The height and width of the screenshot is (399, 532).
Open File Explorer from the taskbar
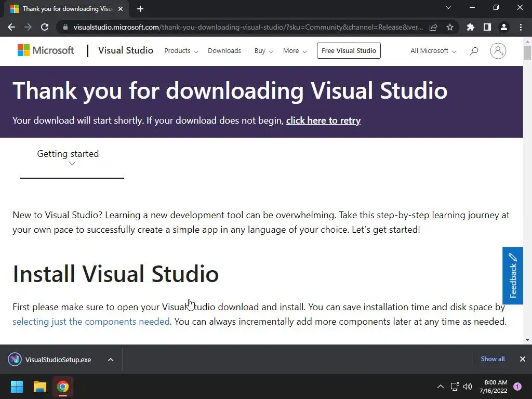(39, 387)
